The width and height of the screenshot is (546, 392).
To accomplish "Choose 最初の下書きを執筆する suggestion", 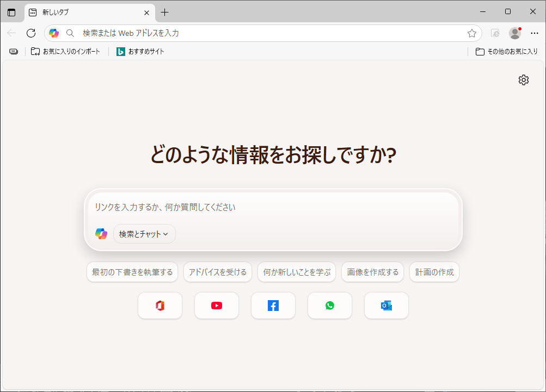I will [x=132, y=272].
